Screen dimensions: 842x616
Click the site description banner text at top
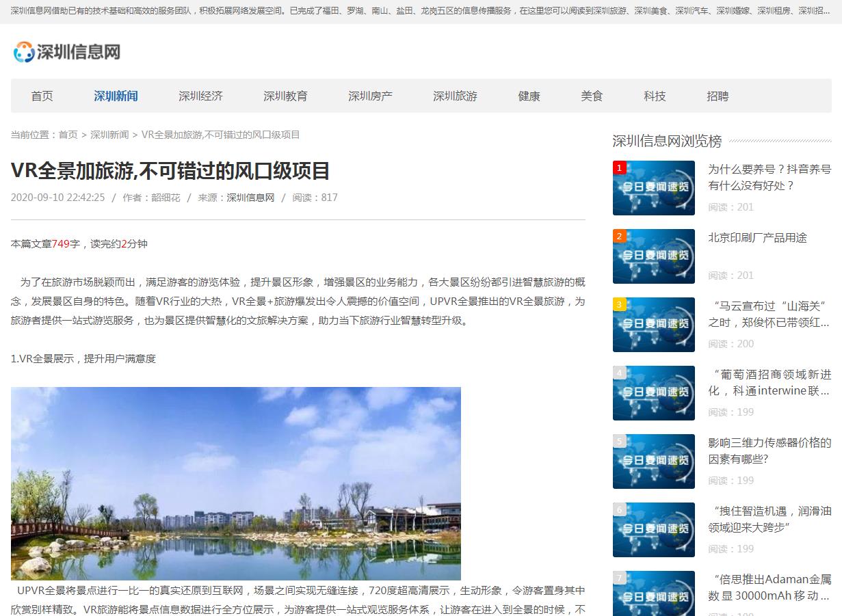[x=421, y=11]
